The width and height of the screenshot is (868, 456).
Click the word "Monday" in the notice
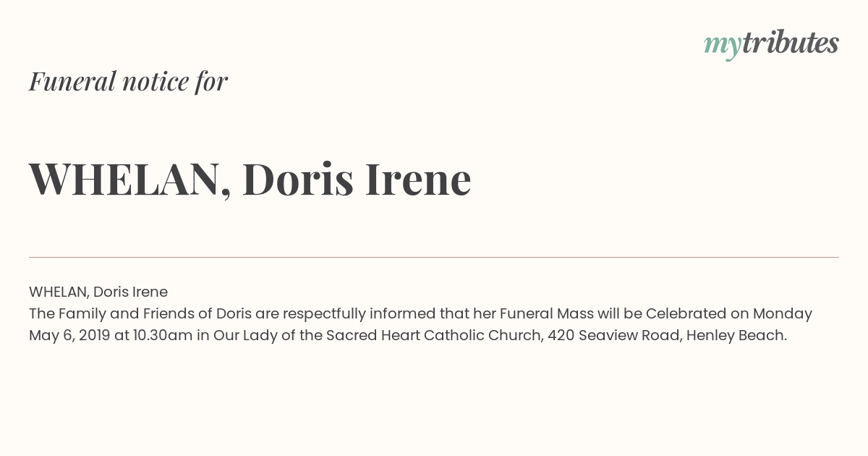pos(783,313)
